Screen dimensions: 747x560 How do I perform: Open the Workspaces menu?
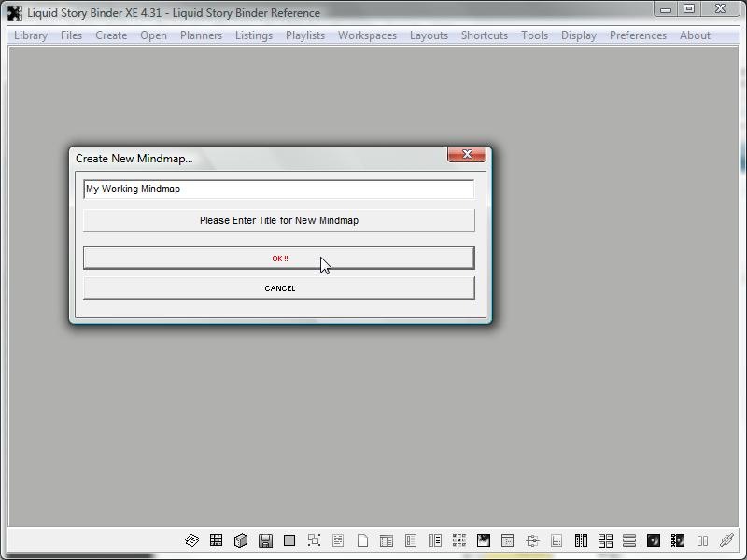(367, 35)
